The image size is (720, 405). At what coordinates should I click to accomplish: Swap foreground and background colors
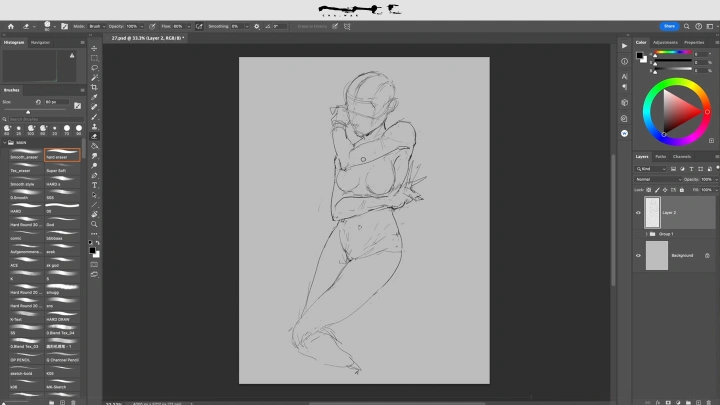[98, 243]
